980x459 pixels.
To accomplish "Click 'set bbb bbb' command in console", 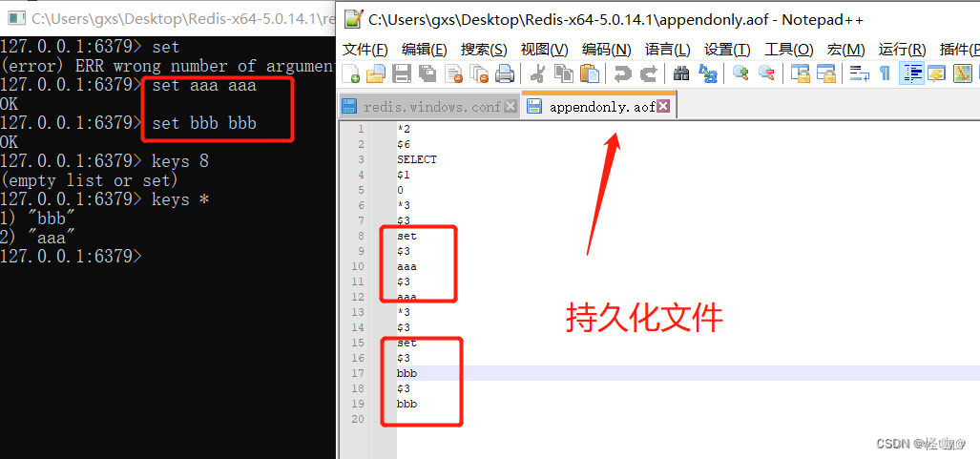I will point(204,123).
